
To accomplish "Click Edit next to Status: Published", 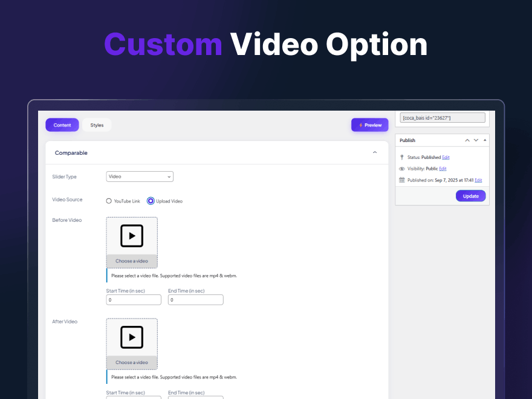I will pyautogui.click(x=446, y=157).
